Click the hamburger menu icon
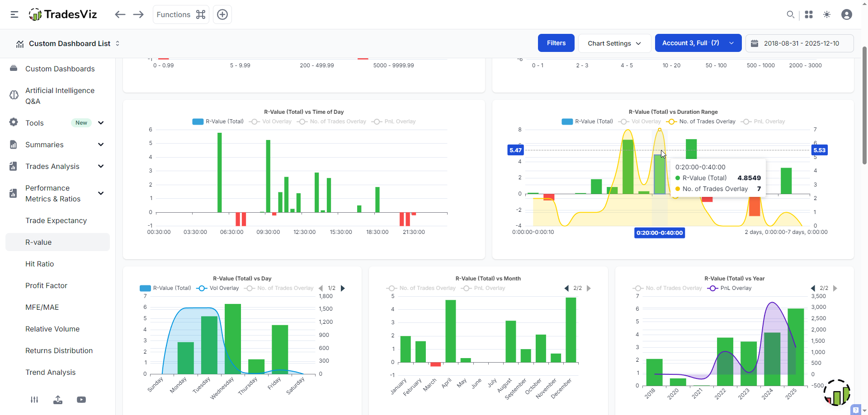868x415 pixels. point(14,14)
